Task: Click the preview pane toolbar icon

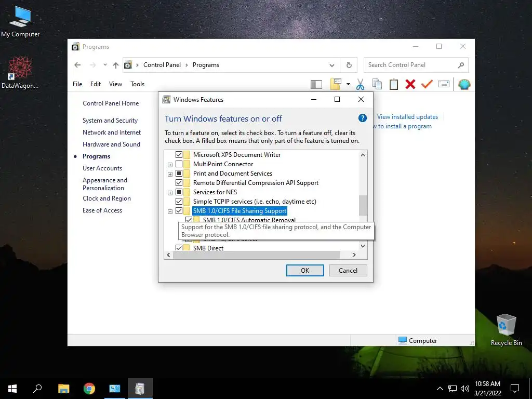Action: pos(316,84)
